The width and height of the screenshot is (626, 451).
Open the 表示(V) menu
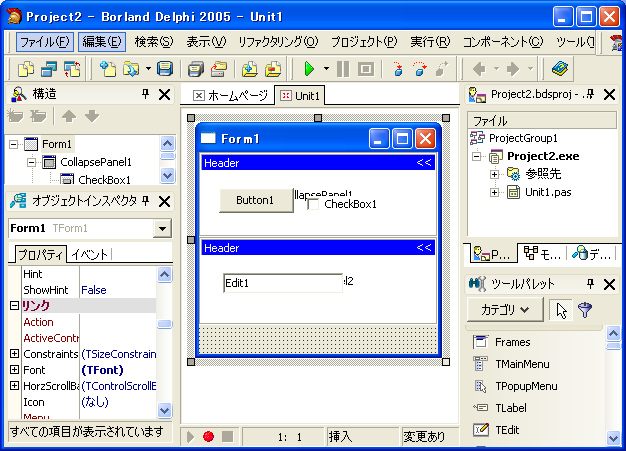206,42
